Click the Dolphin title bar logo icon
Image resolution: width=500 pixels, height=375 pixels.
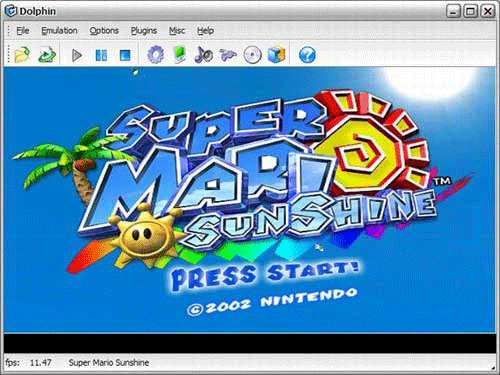(11, 11)
